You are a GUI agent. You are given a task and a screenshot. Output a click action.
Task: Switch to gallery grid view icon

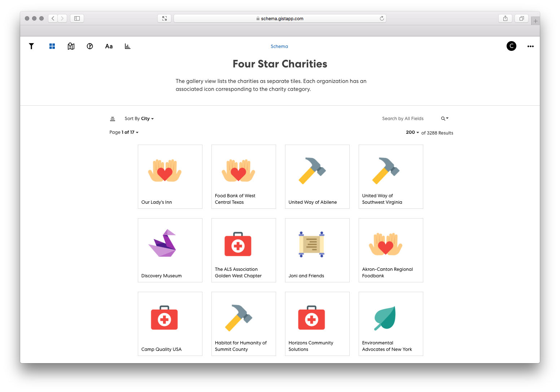point(52,46)
